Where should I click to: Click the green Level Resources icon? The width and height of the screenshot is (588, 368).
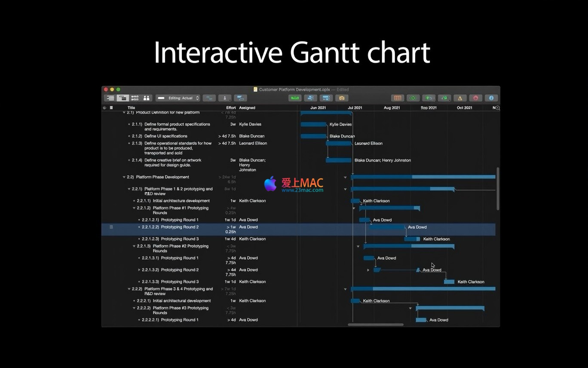pos(295,98)
